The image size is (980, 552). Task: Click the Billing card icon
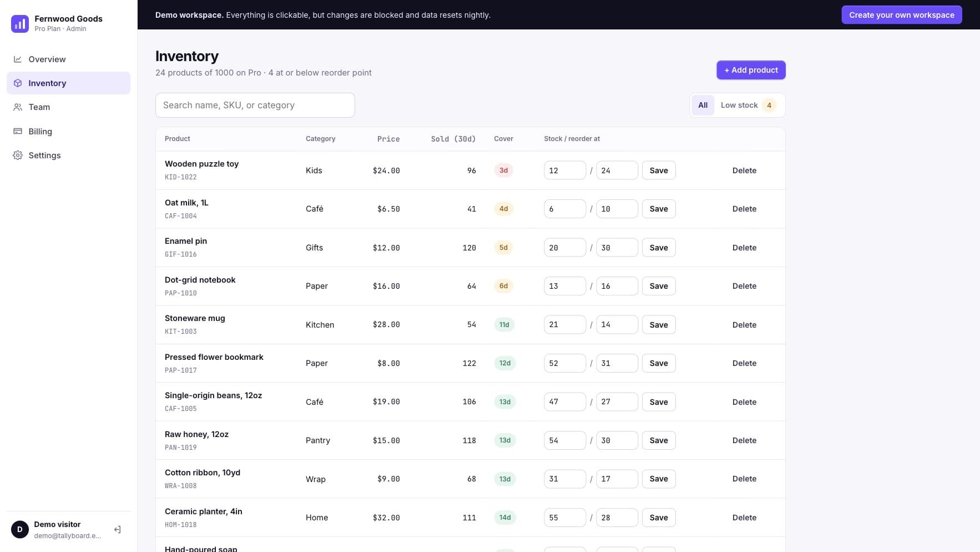18,131
